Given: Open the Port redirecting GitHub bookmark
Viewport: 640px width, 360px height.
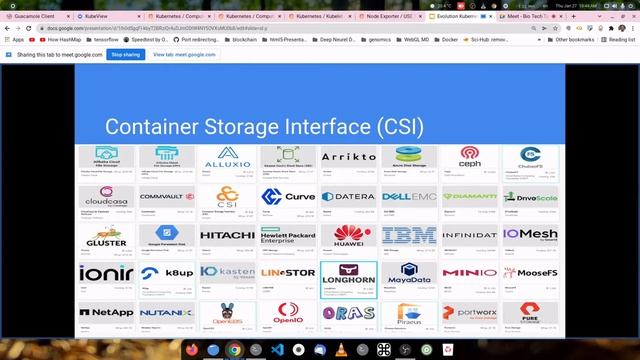Looking at the screenshot, I should (196, 40).
